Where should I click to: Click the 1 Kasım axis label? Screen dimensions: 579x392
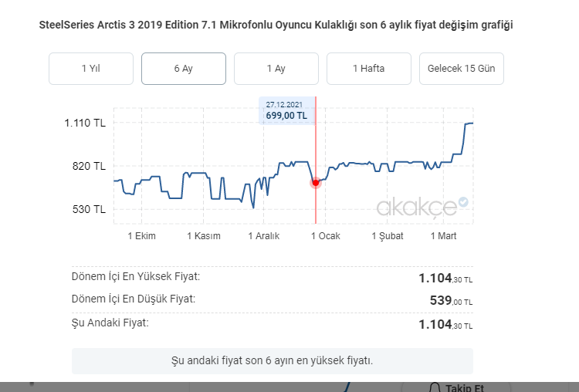tap(204, 236)
